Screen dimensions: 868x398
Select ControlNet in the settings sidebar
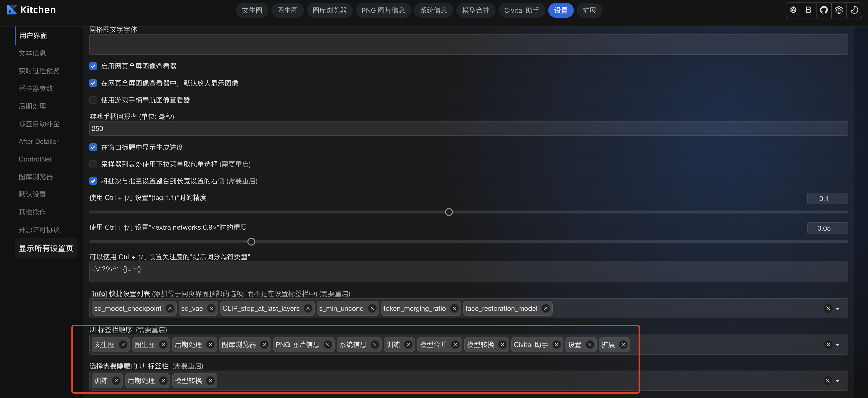click(35, 159)
